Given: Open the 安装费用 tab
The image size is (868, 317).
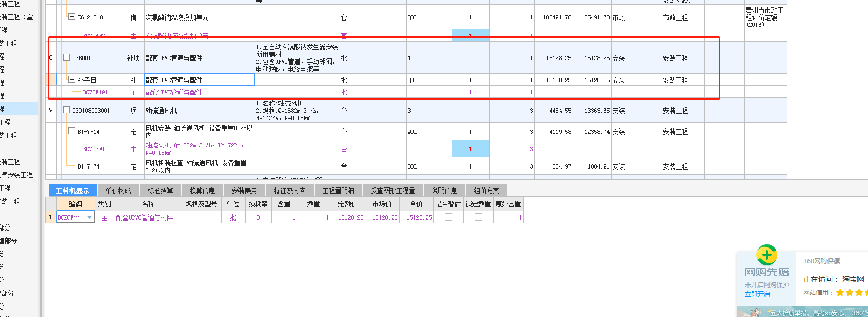Looking at the screenshot, I should click(x=244, y=191).
